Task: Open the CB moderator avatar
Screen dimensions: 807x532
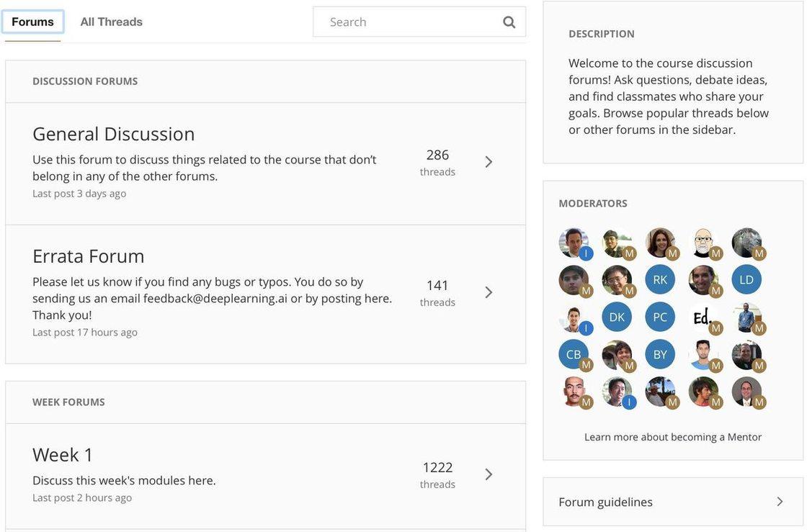Action: click(x=574, y=354)
